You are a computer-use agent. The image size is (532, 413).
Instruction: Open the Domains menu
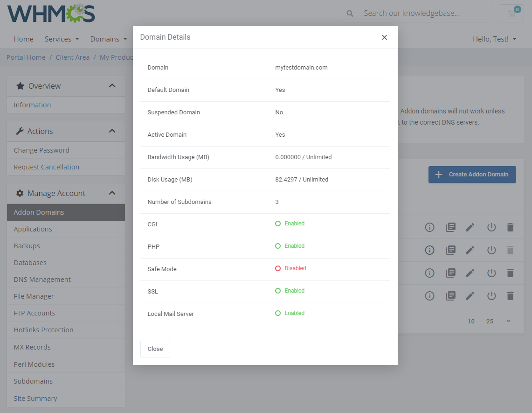point(109,39)
